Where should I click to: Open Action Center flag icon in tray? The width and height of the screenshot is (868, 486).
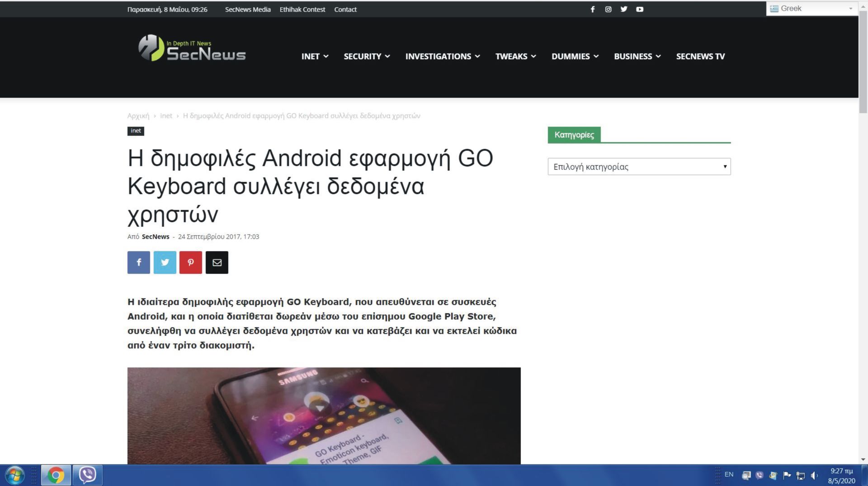click(x=787, y=475)
